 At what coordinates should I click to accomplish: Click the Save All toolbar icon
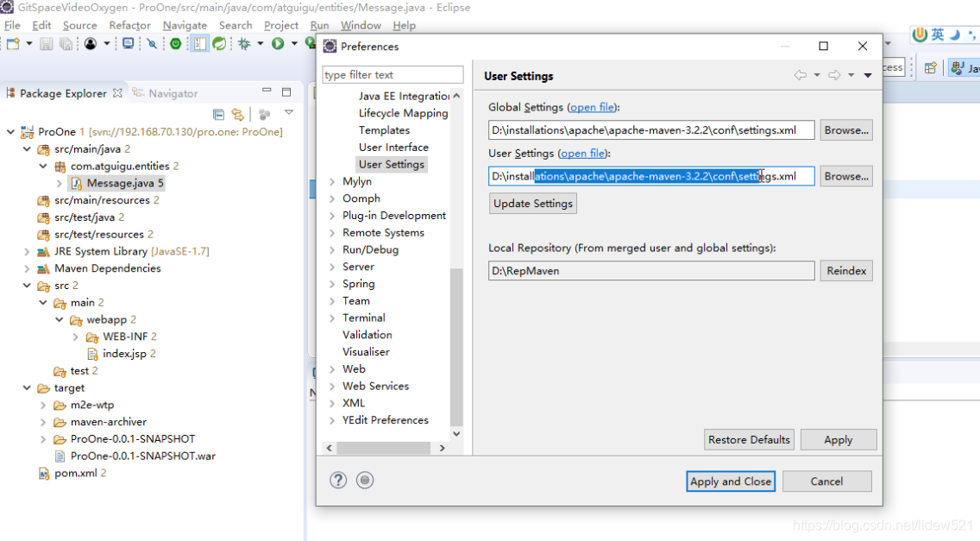[66, 44]
